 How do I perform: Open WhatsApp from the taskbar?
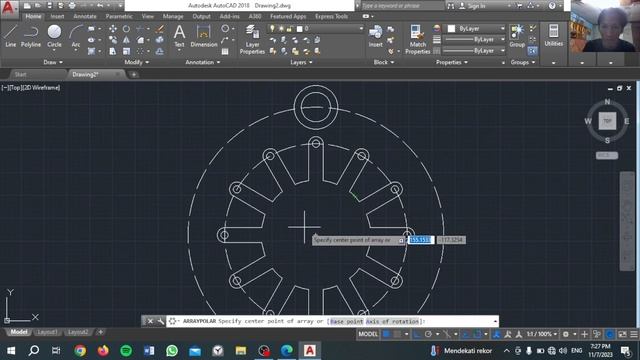coord(172,351)
